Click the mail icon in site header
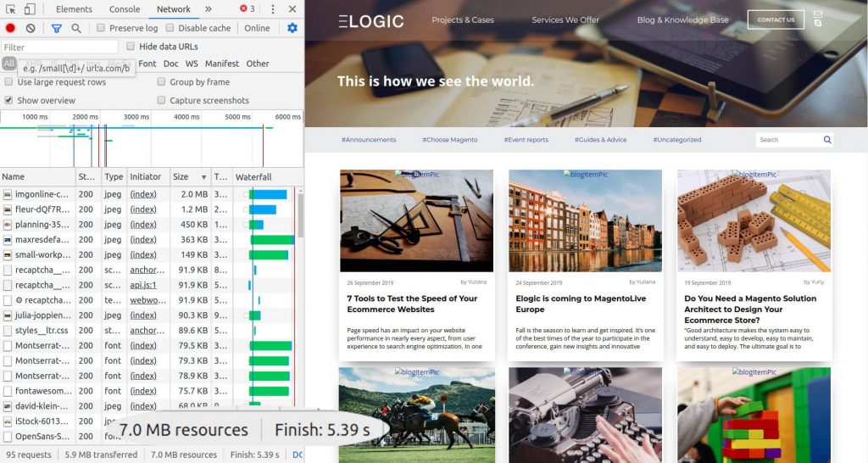This screenshot has height=463, width=868. pos(818,14)
